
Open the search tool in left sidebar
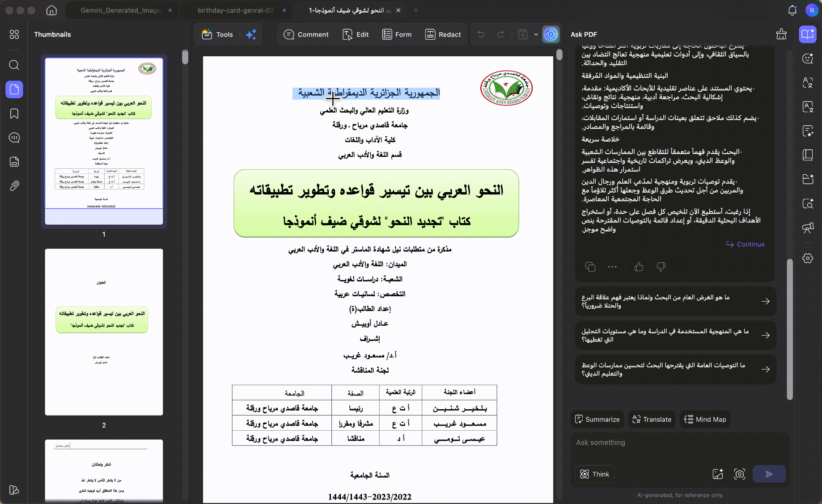tap(14, 65)
